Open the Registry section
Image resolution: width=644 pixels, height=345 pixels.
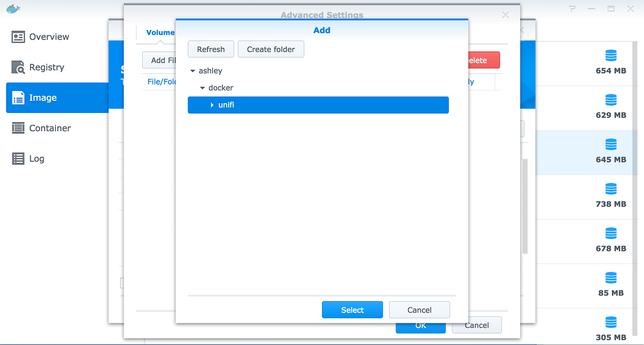point(46,67)
